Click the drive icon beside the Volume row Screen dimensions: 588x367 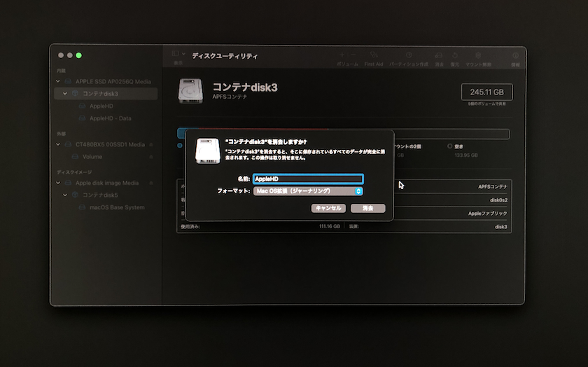click(75, 156)
